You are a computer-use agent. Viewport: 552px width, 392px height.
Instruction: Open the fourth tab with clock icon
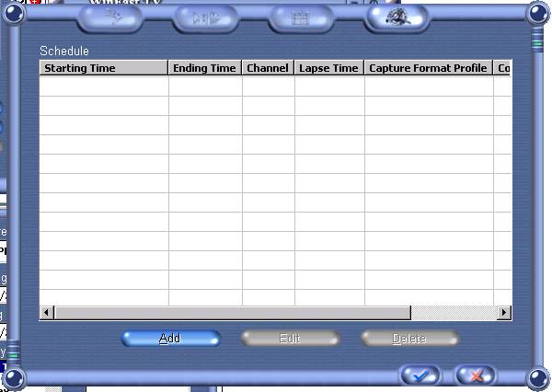pyautogui.click(x=397, y=18)
